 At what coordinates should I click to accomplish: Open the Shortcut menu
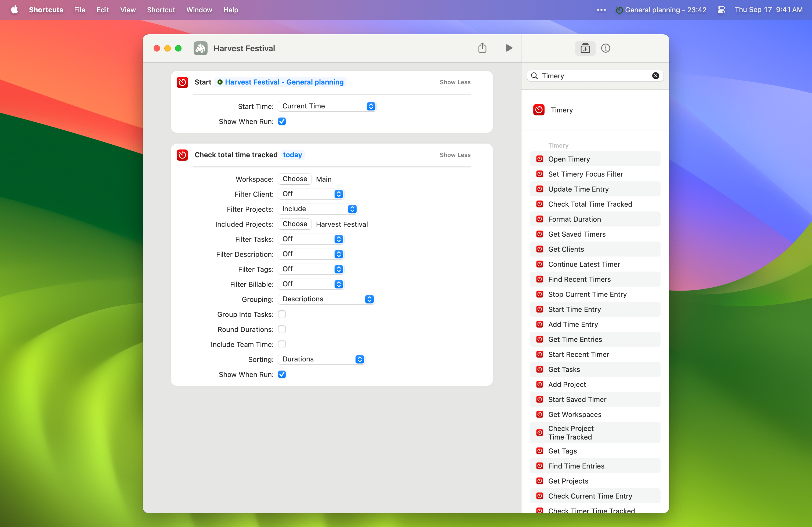[x=161, y=10]
